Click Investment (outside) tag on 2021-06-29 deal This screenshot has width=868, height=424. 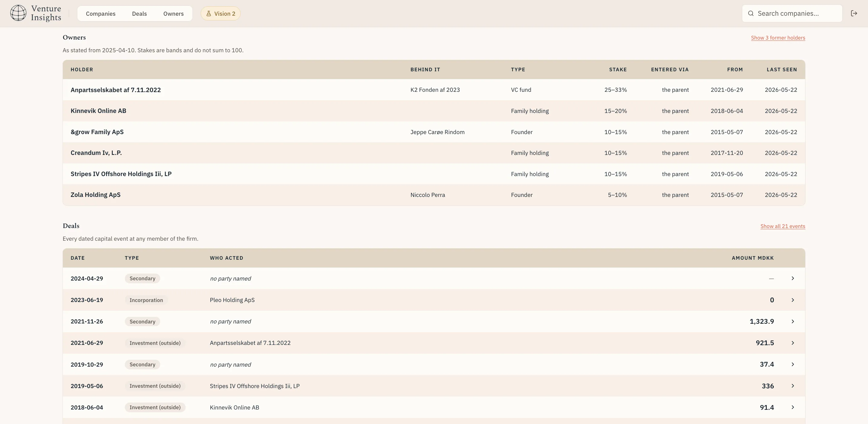tap(155, 343)
